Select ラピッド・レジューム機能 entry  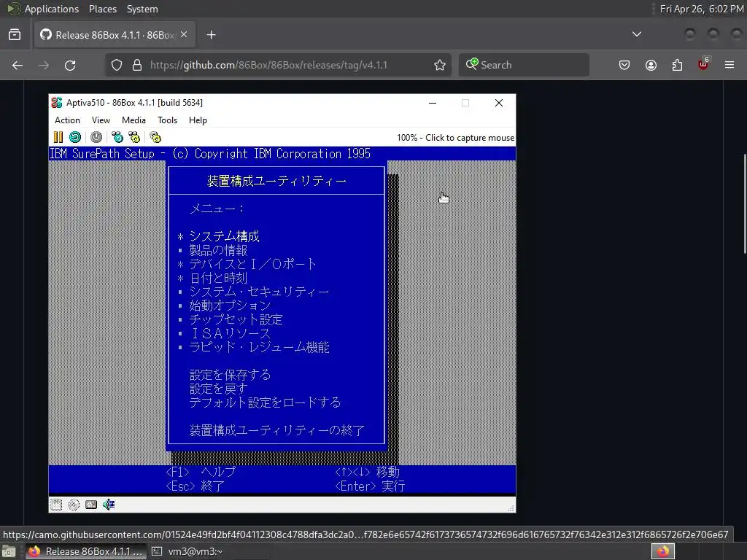(259, 346)
